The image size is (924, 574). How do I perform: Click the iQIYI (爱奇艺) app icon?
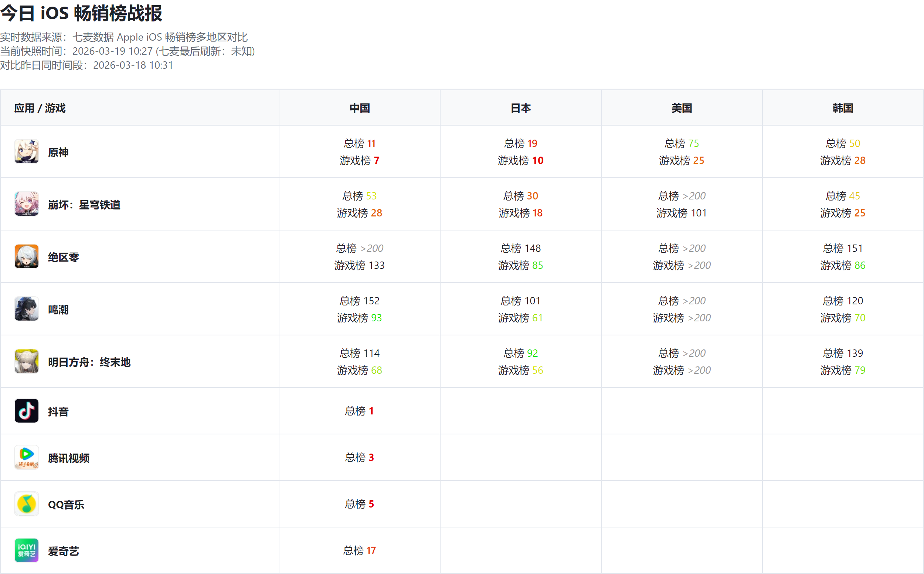pyautogui.click(x=27, y=550)
